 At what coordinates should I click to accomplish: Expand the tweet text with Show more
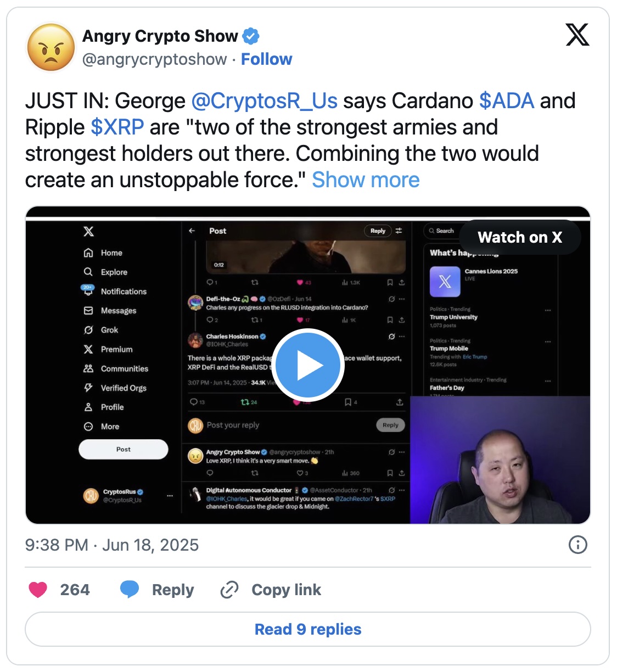point(366,180)
